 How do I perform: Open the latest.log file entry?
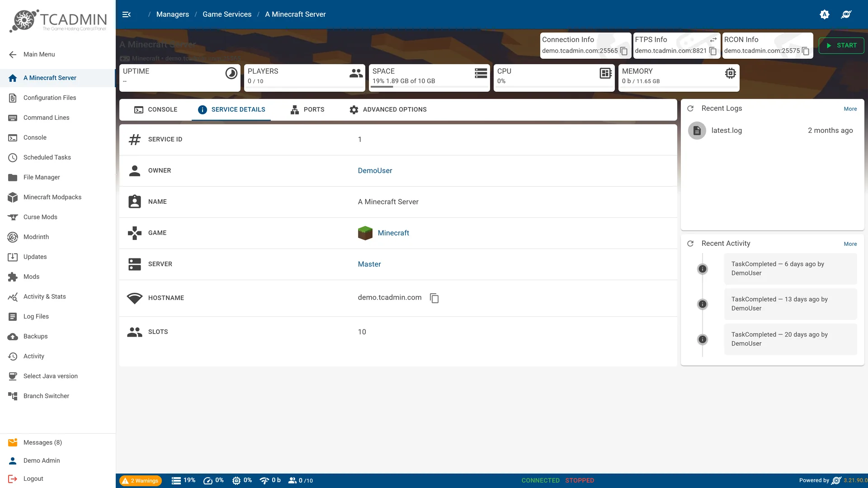772,131
